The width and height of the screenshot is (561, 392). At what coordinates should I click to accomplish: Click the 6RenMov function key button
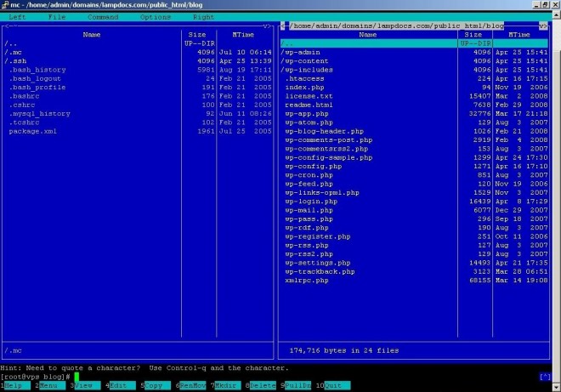pyautogui.click(x=190, y=385)
